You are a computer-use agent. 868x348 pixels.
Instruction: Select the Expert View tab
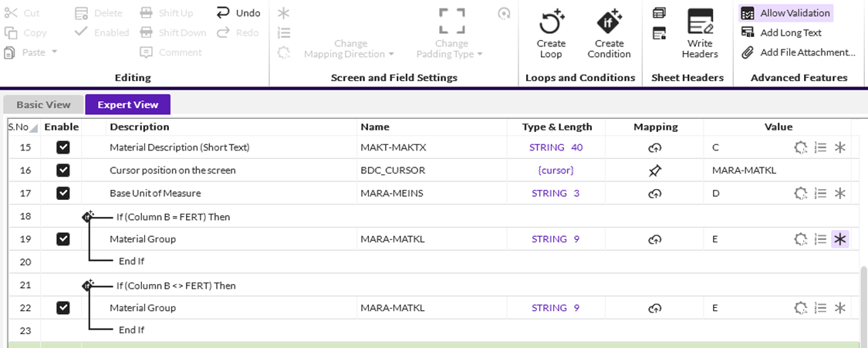(x=127, y=105)
